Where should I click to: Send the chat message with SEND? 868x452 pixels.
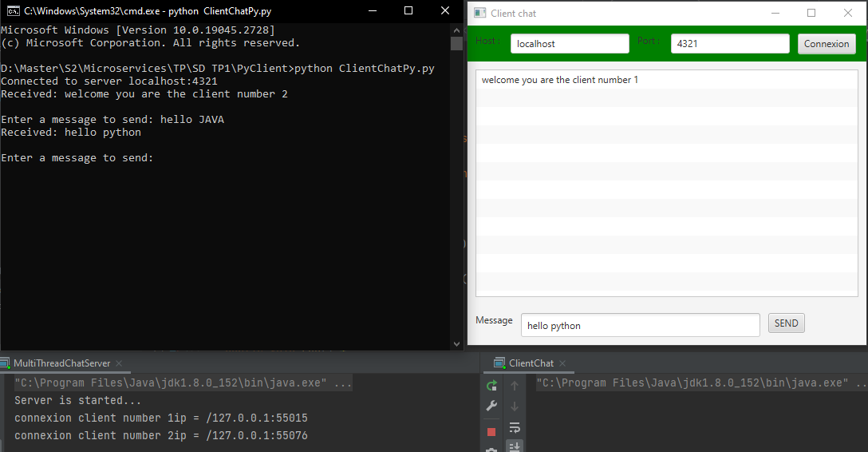tap(786, 323)
